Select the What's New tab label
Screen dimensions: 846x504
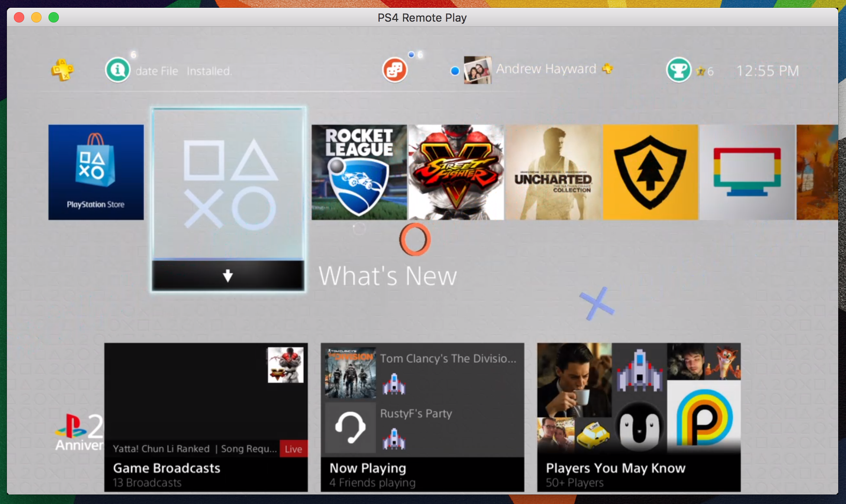click(386, 275)
